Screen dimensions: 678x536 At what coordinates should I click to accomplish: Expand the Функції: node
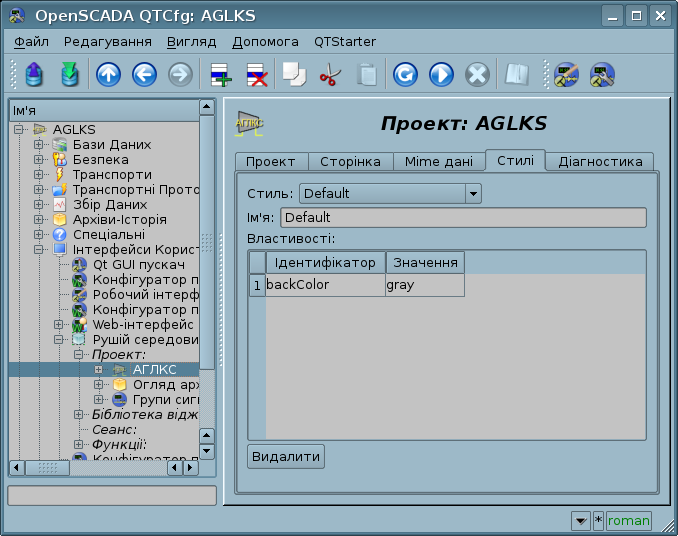click(78, 444)
